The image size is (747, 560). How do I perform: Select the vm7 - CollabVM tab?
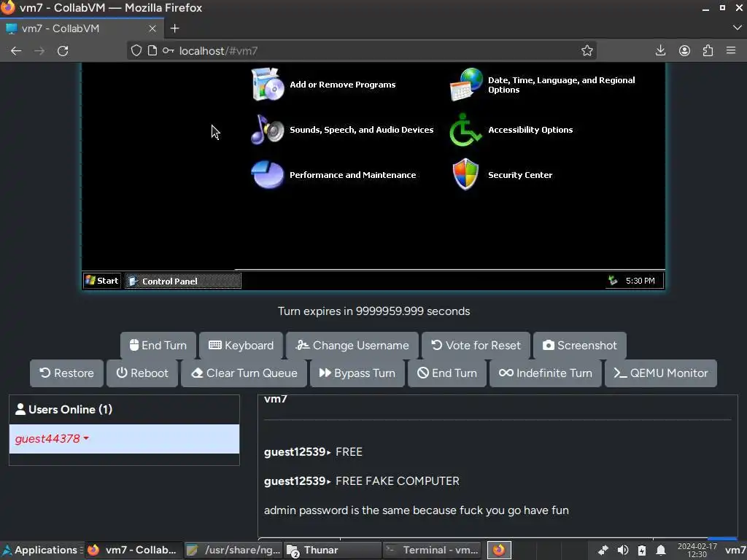tap(82, 28)
